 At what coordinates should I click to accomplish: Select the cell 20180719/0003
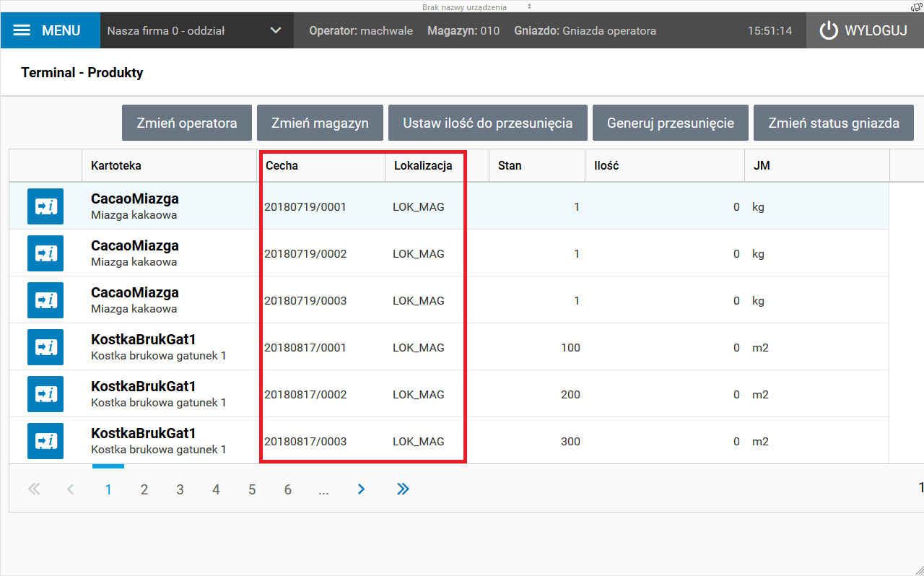305,300
